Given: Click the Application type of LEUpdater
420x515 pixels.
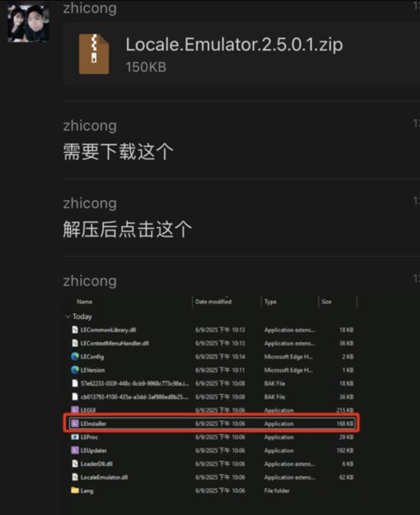Looking at the screenshot, I should point(279,450).
